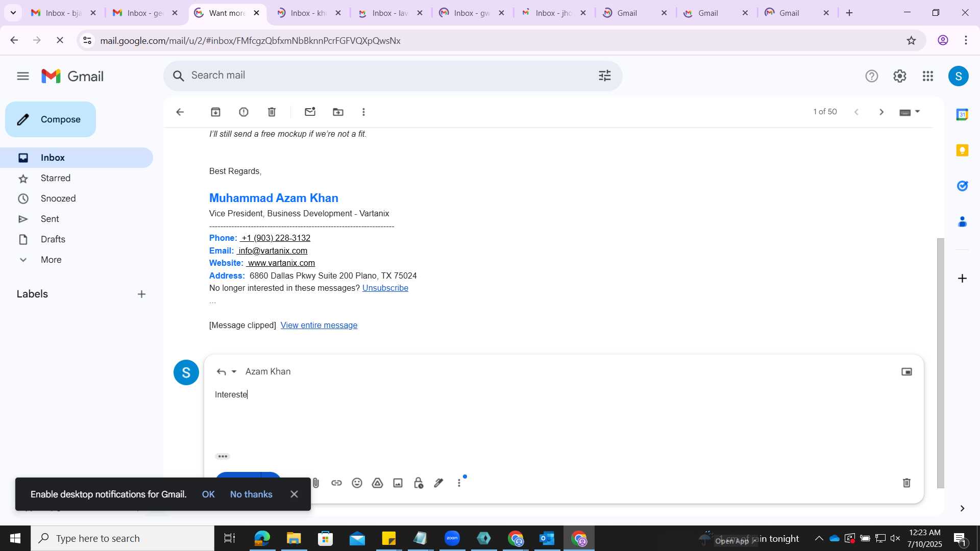Viewport: 980px width, 551px height.
Task: Open View entire message link
Action: [319, 325]
